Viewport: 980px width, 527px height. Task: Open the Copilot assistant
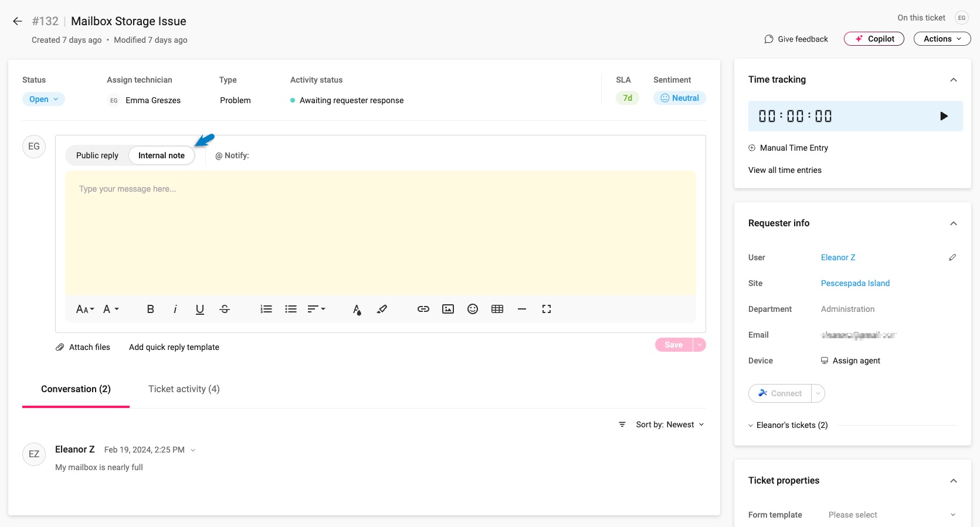click(874, 39)
